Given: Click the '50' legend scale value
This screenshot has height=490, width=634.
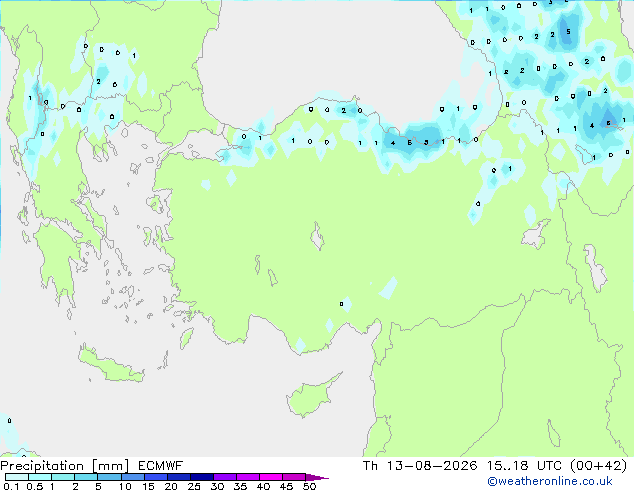Looking at the screenshot, I should 309,486.
